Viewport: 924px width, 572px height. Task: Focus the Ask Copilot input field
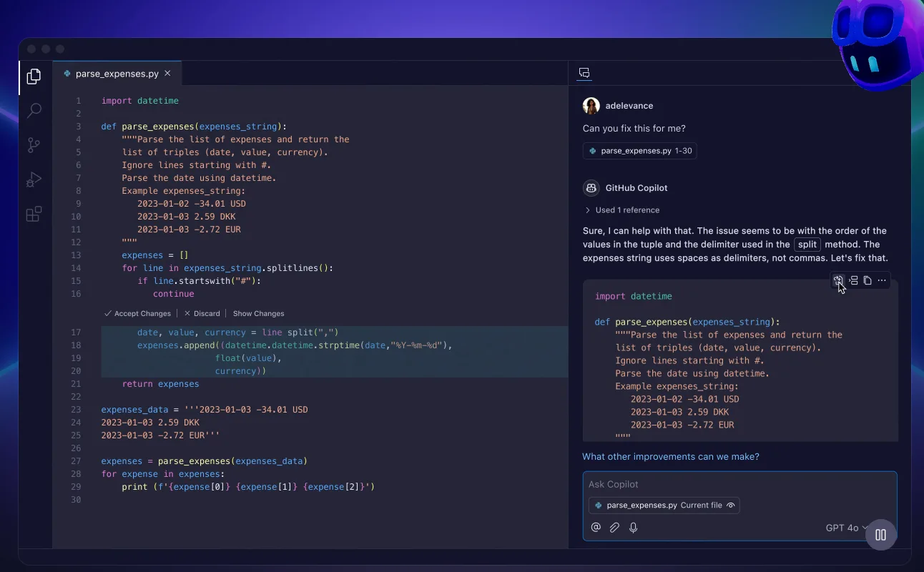click(x=739, y=484)
